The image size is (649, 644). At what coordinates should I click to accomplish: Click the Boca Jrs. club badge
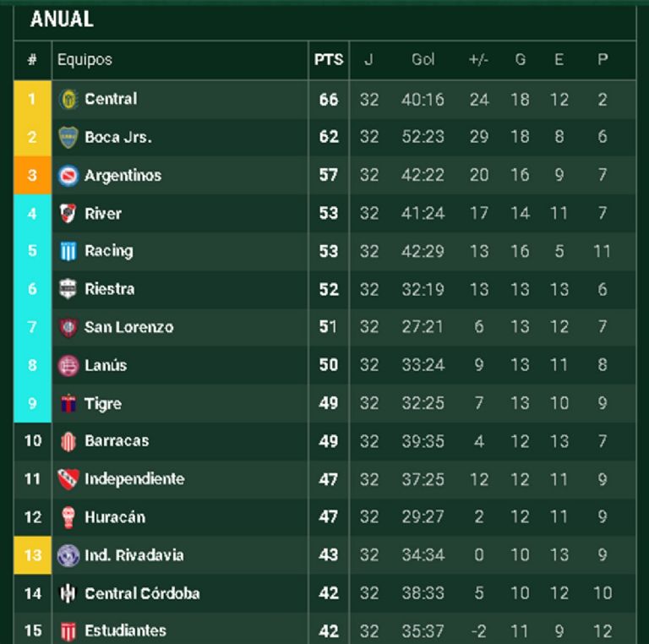tap(68, 137)
